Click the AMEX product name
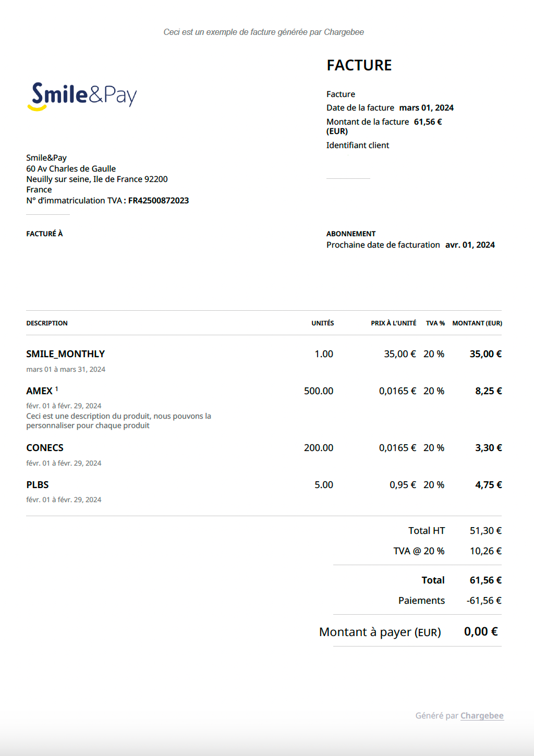This screenshot has width=534, height=756. (x=39, y=391)
